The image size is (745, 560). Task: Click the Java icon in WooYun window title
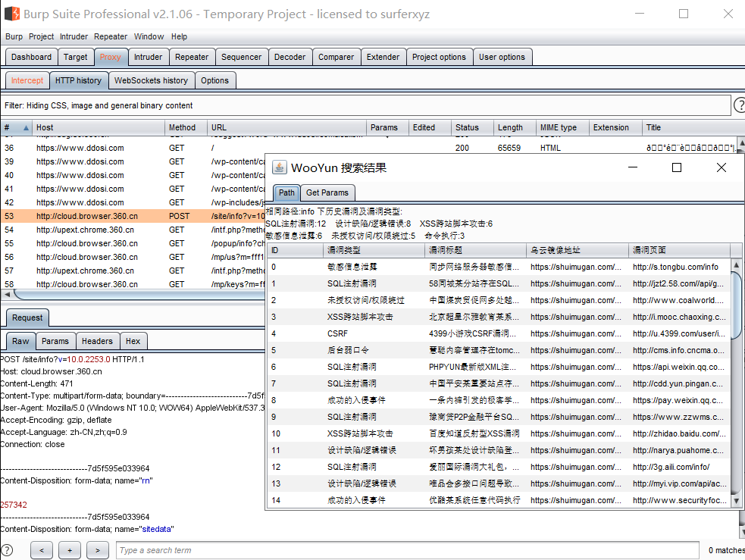coord(279,167)
